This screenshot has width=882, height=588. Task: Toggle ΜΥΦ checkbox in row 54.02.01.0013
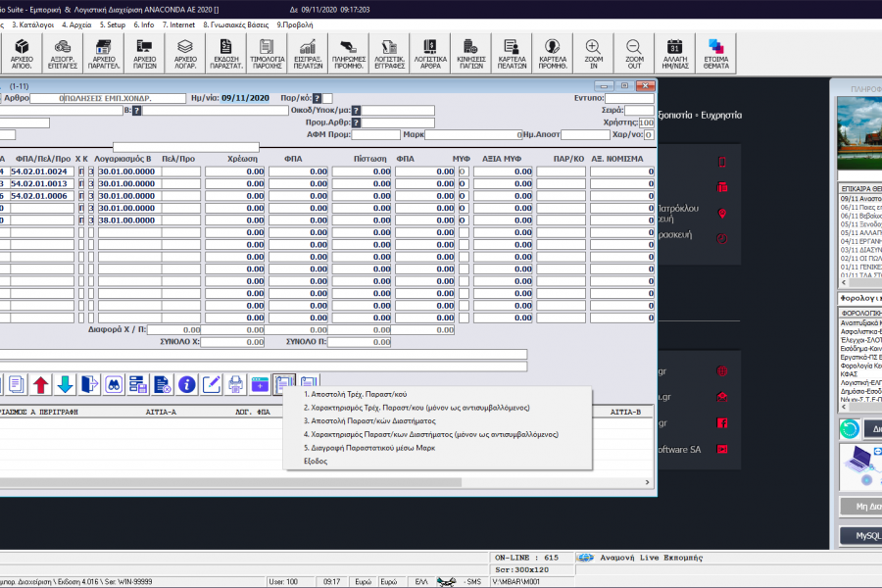[464, 184]
